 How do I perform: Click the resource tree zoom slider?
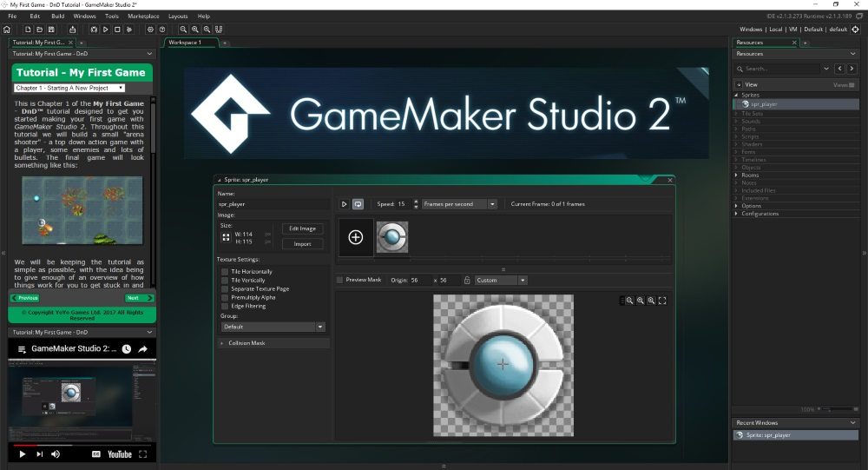838,409
